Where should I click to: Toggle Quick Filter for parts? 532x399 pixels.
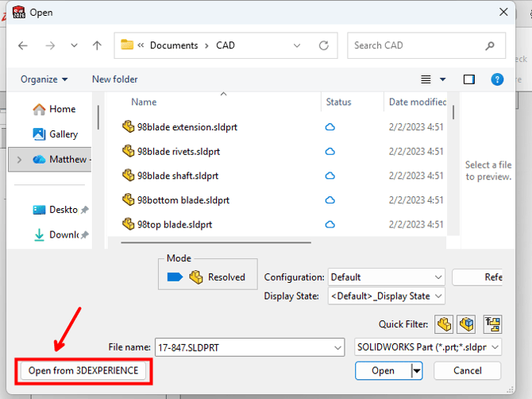point(444,324)
